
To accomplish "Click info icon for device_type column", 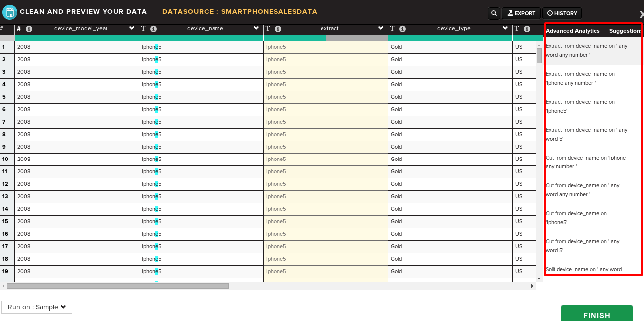I will 402,29.
